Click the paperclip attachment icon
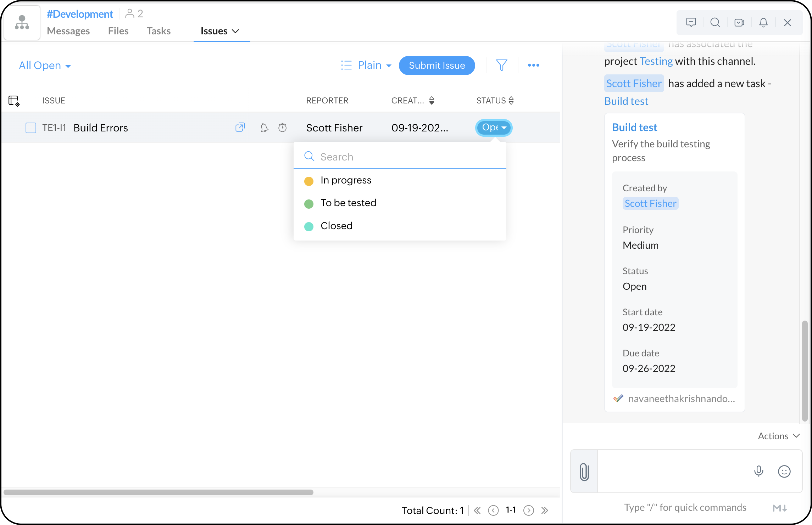Viewport: 812px width, 525px height. [x=584, y=472]
